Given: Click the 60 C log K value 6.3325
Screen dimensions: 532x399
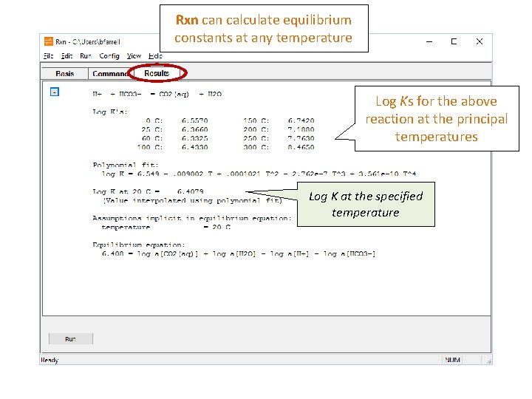Looking at the screenshot, I should (x=194, y=138).
